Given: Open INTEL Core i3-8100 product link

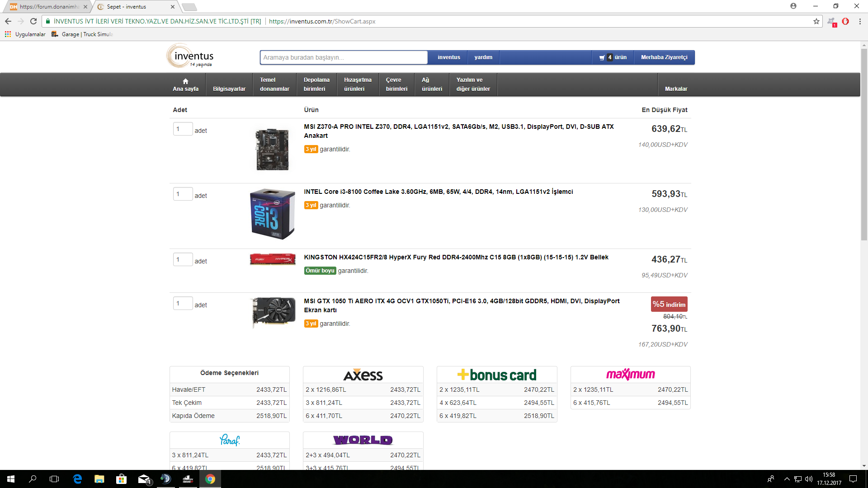Looking at the screenshot, I should pyautogui.click(x=438, y=192).
